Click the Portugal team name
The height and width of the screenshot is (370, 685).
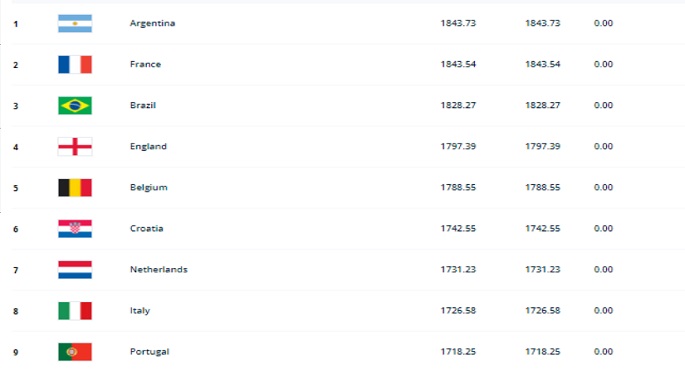[149, 352]
